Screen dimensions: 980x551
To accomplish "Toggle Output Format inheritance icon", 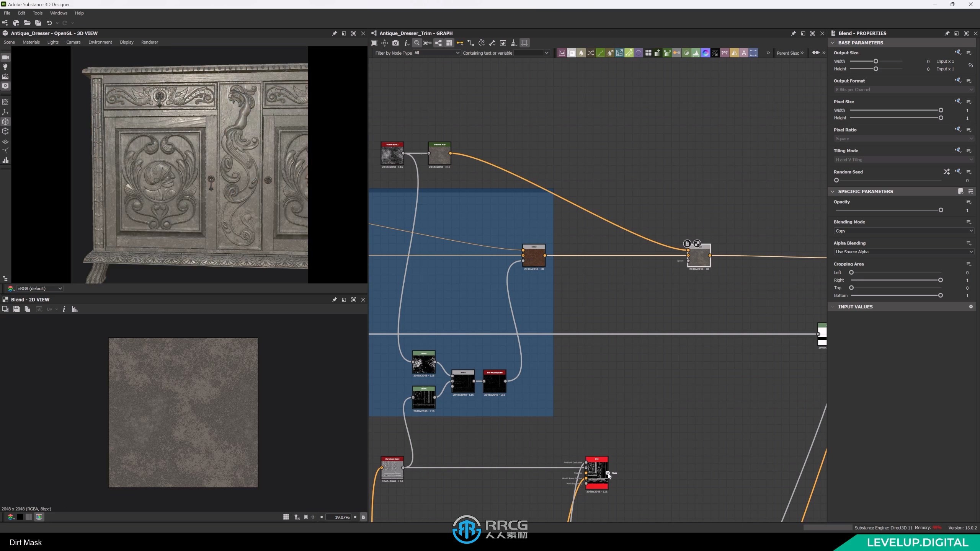I will (958, 80).
